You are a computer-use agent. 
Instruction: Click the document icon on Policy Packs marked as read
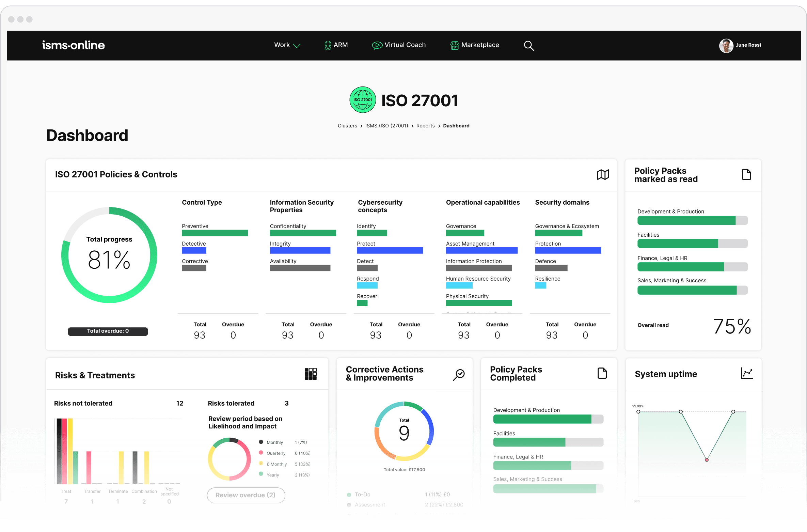point(746,174)
